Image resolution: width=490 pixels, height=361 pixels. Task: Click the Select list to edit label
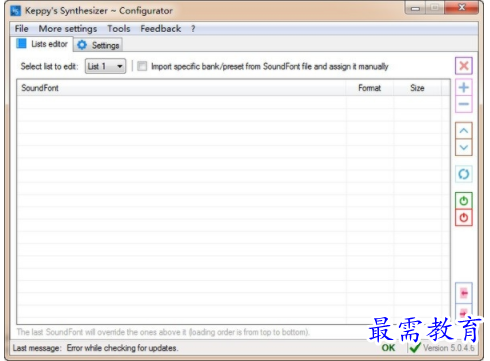tap(49, 66)
